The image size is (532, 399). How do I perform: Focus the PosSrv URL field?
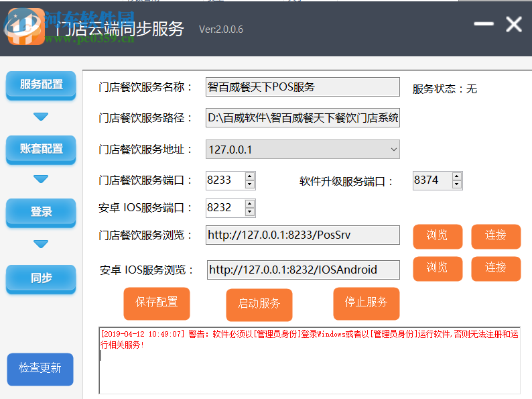point(303,235)
